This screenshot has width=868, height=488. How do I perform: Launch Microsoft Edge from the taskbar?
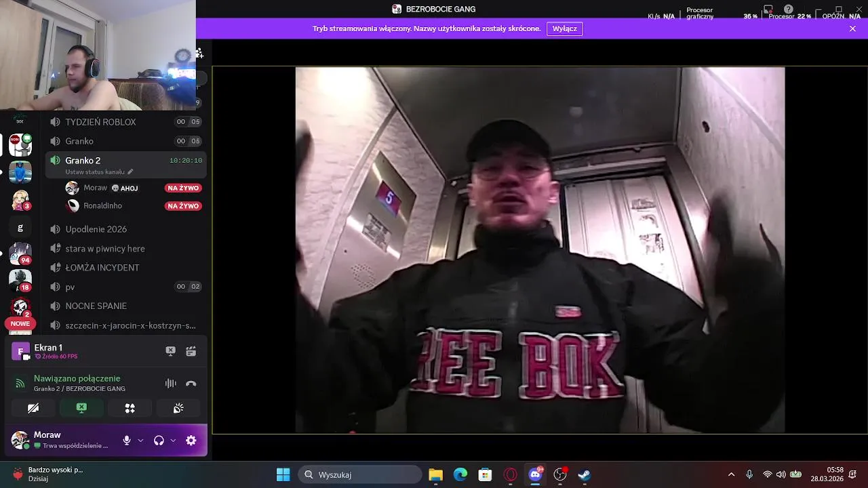click(x=460, y=474)
